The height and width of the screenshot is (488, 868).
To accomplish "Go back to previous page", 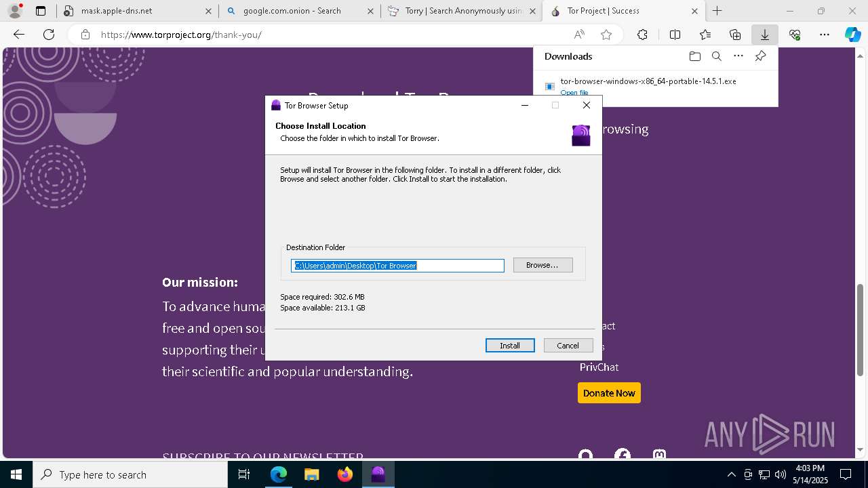I will coord(19,35).
